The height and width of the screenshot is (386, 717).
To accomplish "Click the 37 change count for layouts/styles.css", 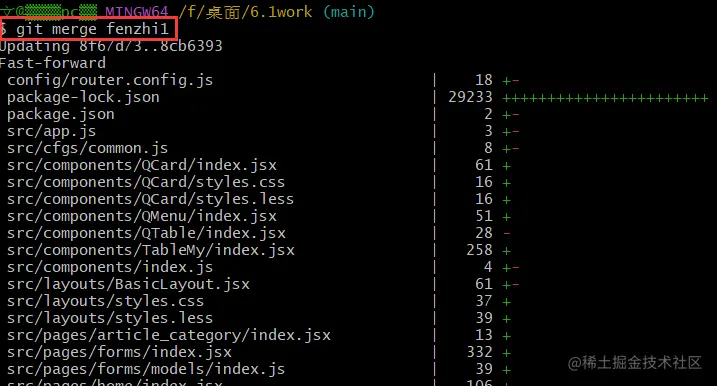I will (484, 300).
